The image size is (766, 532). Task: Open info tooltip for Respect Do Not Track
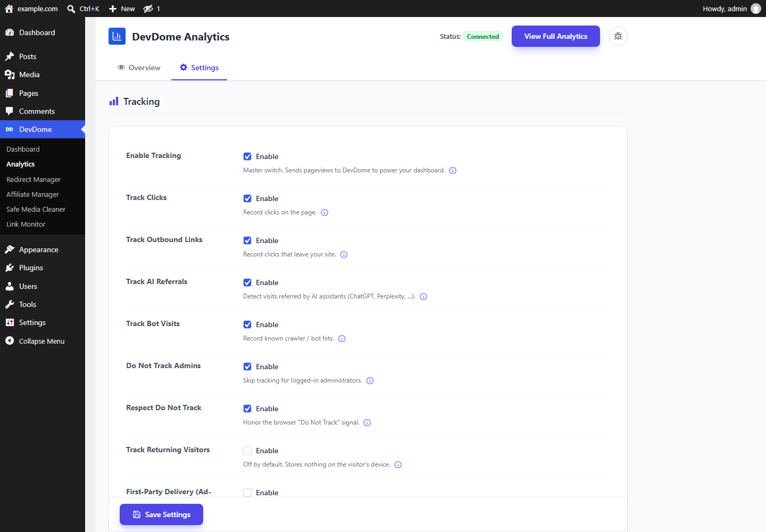367,423
